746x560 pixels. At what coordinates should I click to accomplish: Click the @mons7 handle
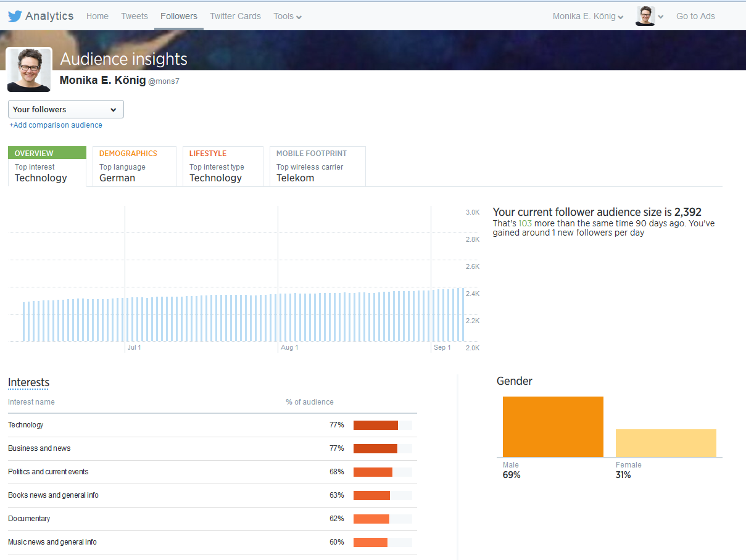point(164,81)
